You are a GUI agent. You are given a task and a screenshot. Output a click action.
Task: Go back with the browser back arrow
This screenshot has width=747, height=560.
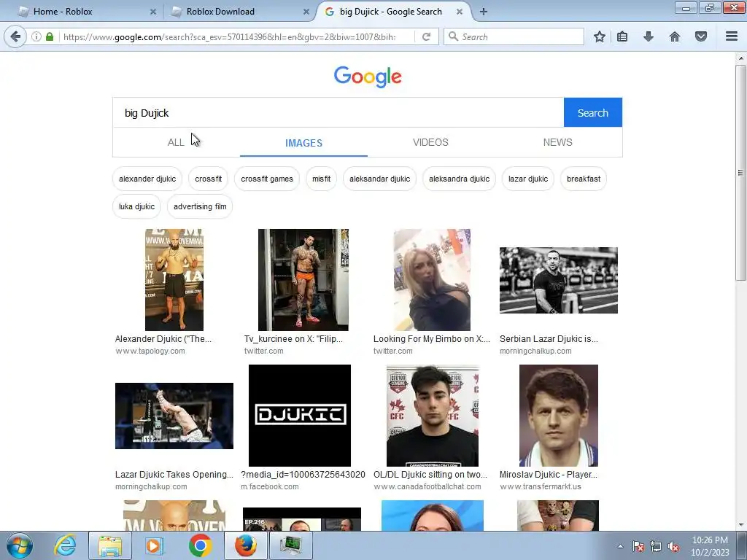pos(15,36)
